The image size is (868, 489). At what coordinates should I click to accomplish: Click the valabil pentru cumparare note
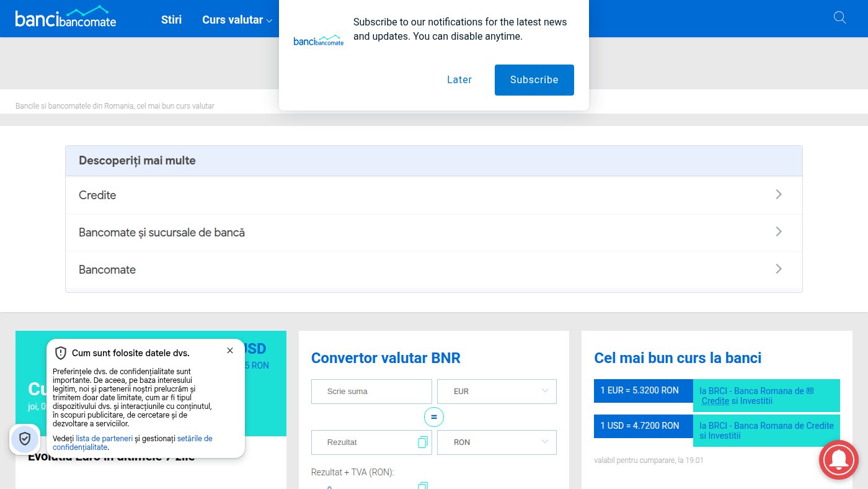(x=649, y=460)
